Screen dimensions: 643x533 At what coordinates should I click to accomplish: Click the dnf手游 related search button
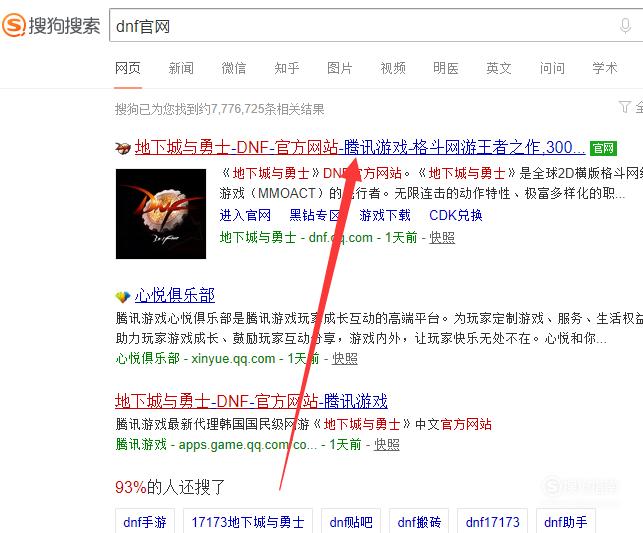coord(145,522)
